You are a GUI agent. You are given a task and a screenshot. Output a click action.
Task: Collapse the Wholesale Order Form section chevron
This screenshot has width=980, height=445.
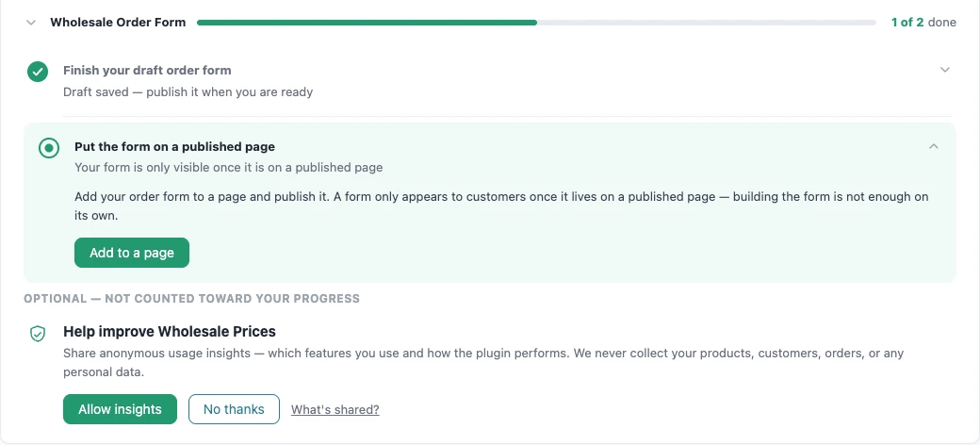[30, 23]
